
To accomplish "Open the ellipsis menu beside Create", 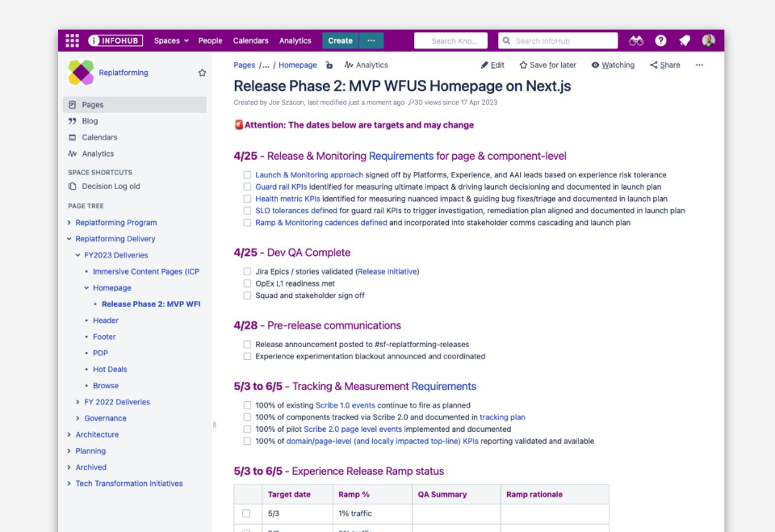I will [x=371, y=40].
